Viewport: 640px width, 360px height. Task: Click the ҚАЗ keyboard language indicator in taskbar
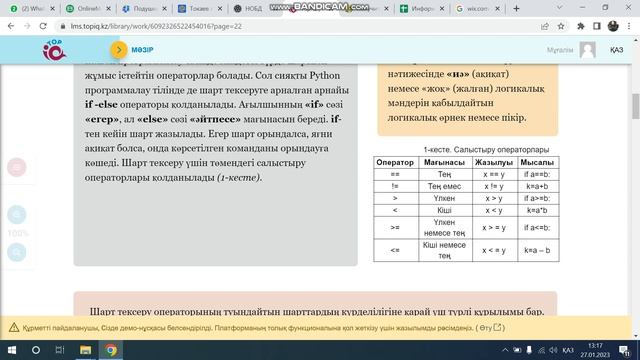[568, 350]
